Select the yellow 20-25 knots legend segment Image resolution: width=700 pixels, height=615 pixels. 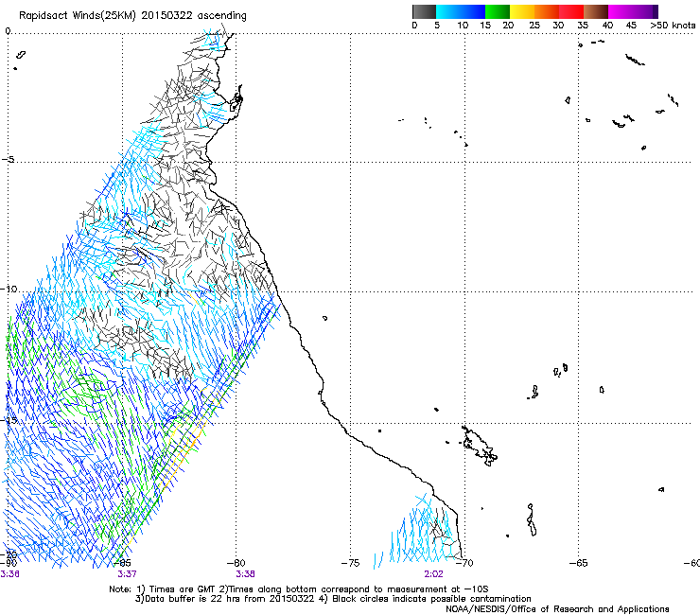click(x=522, y=11)
